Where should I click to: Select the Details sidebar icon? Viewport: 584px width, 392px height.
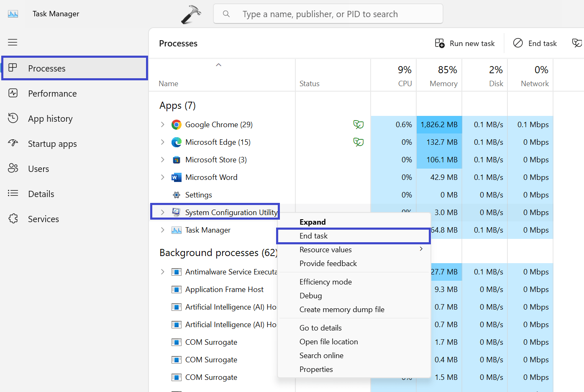[13, 194]
